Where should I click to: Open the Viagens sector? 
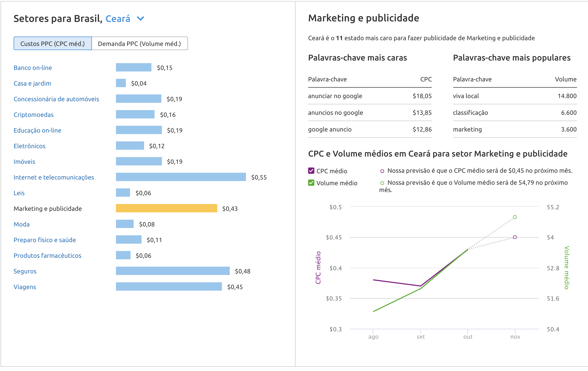(25, 287)
